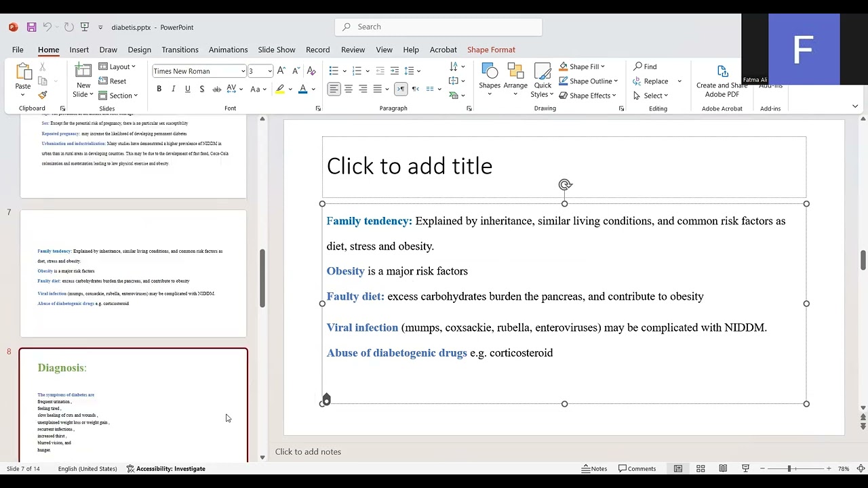Viewport: 868px width, 488px height.
Task: Click the Reset slide button
Action: 113,81
